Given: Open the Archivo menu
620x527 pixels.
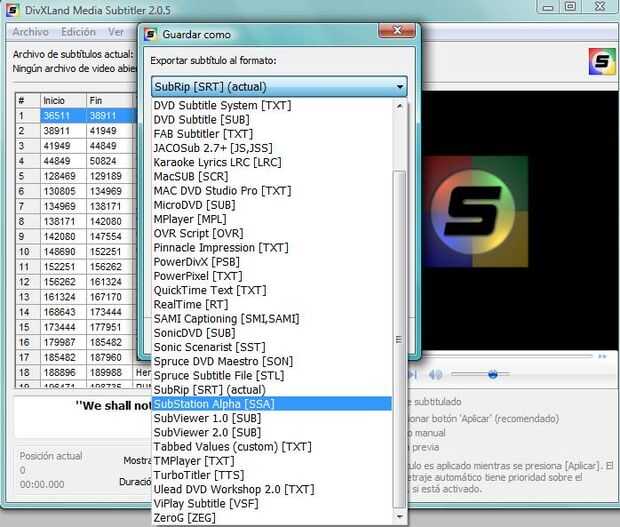Looking at the screenshot, I should (30, 32).
